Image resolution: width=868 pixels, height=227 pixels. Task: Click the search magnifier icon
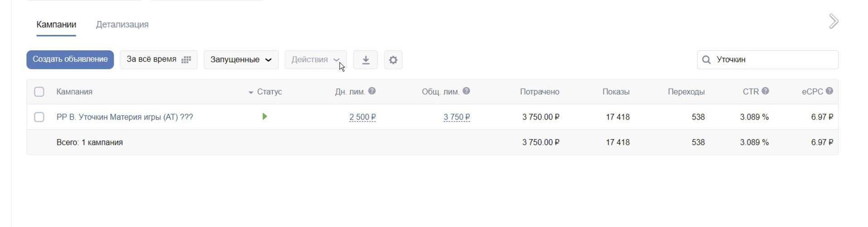pyautogui.click(x=706, y=60)
